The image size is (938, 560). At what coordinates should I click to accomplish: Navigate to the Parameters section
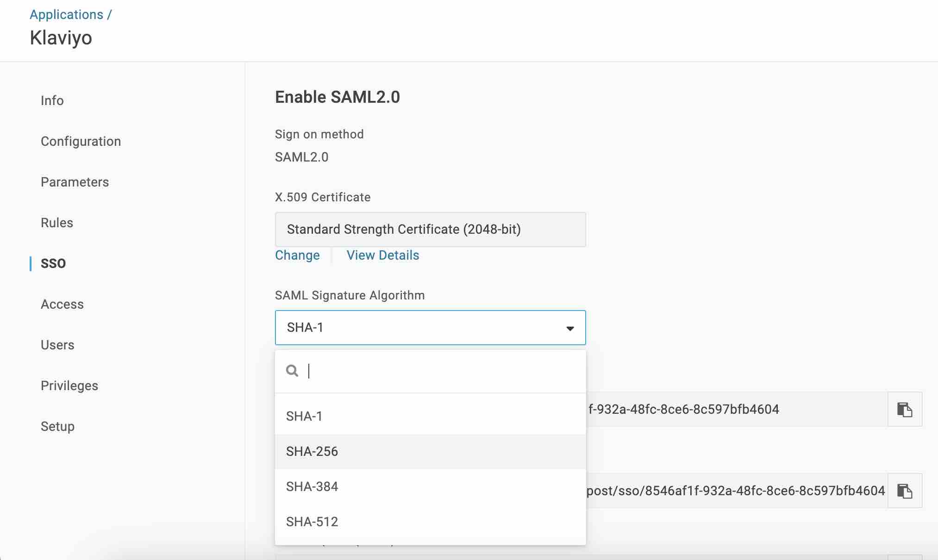74,181
